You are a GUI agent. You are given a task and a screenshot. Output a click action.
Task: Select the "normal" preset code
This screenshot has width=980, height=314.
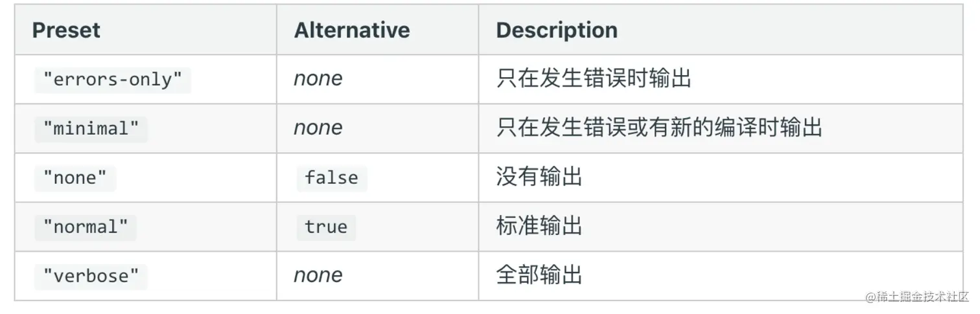(86, 227)
